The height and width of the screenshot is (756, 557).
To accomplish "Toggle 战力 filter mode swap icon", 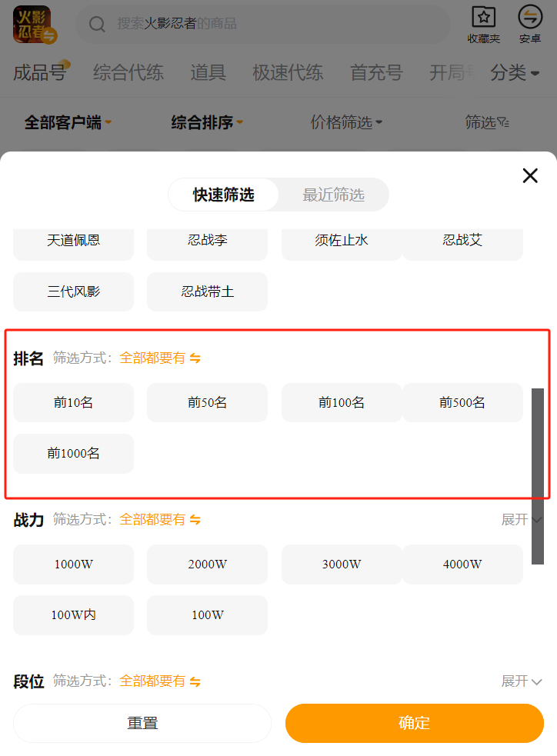I will 195,520.
